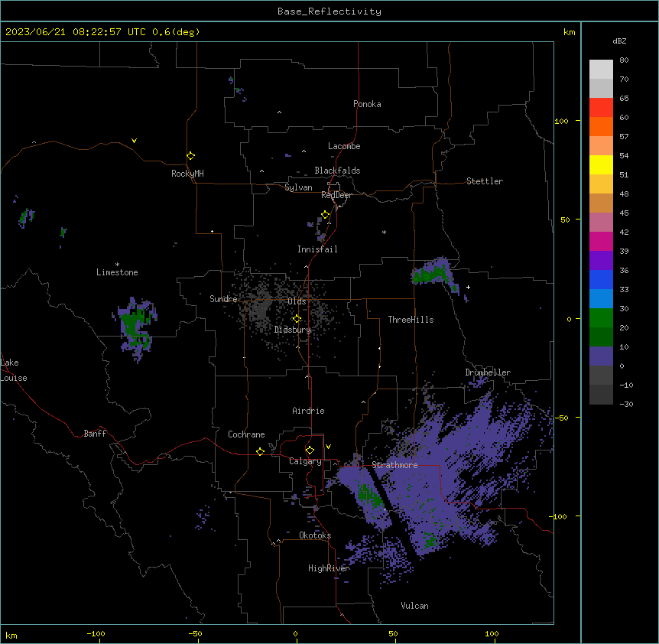Click the Ponoka city label
This screenshot has height=644, width=659.
click(x=367, y=104)
